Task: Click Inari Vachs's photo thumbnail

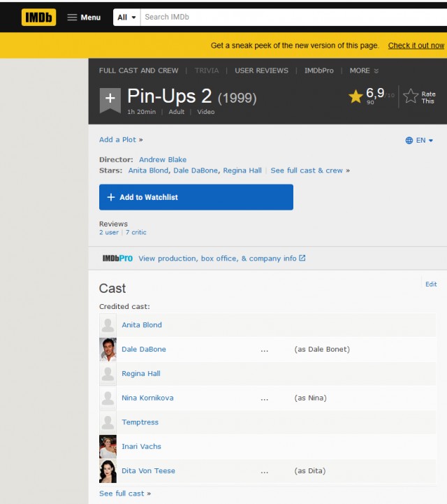Action: point(108,447)
